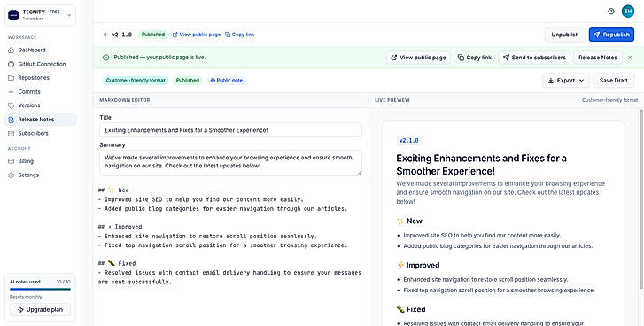Click the Repositories folder icon
The width and height of the screenshot is (644, 326).
12,78
